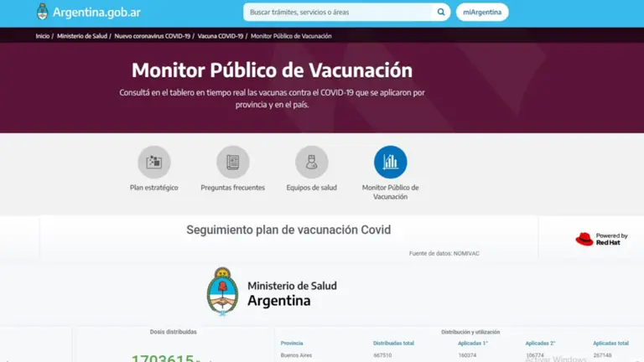The height and width of the screenshot is (362, 644).
Task: Open Nuevo coronavirus COVID-19 breadcrumb
Action: (x=152, y=36)
